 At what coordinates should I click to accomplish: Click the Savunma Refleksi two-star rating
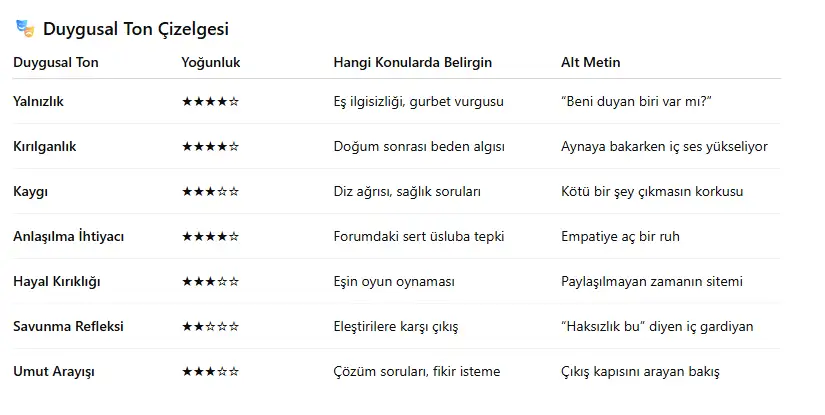pyautogui.click(x=210, y=327)
